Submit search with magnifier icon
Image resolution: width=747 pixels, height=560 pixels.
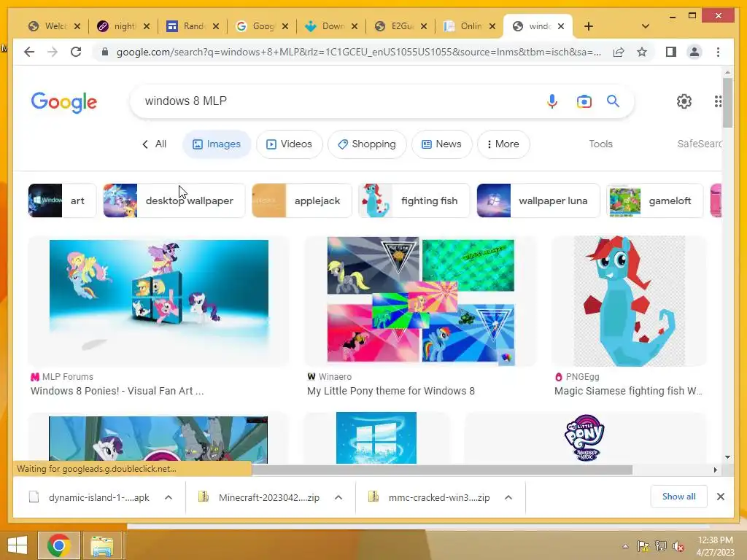(x=613, y=101)
